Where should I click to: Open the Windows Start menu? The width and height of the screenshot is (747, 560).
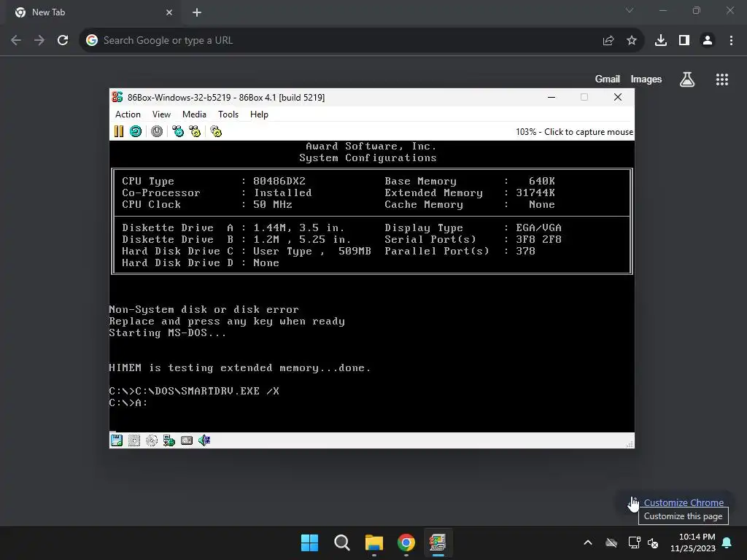(309, 542)
